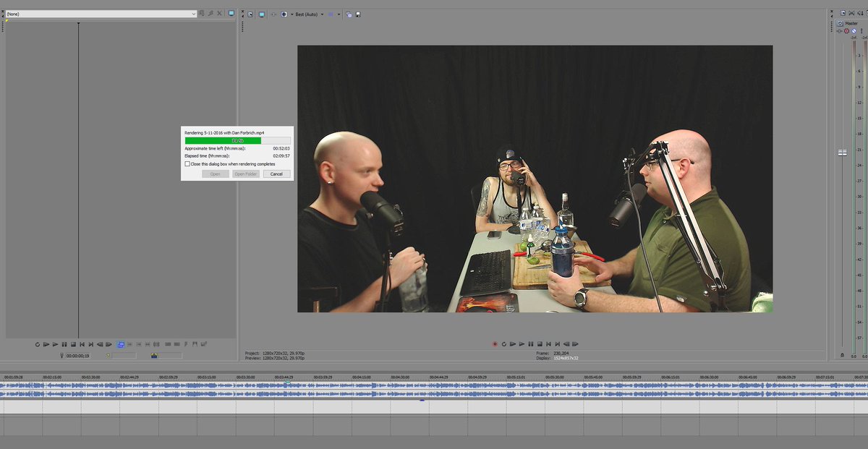Click the Split Screen View icon in preview toolbar

284,14
